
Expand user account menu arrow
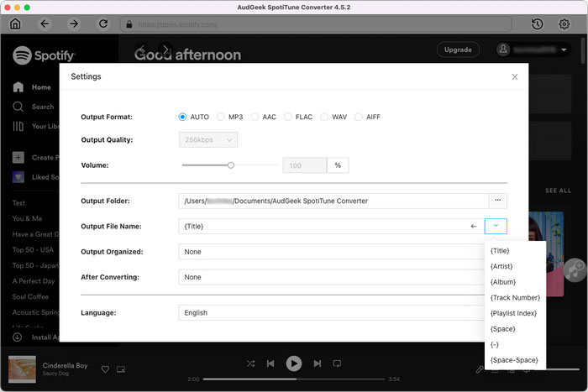click(x=564, y=50)
